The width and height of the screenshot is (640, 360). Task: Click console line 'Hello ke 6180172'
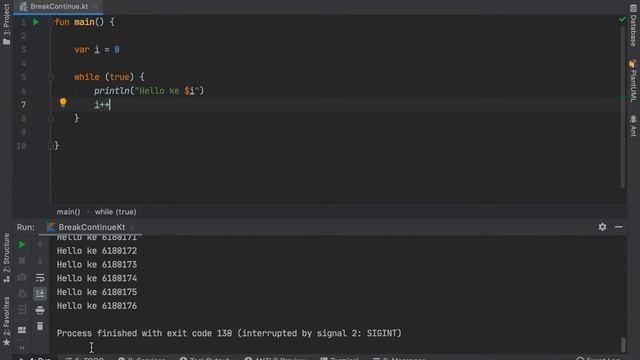pos(97,251)
